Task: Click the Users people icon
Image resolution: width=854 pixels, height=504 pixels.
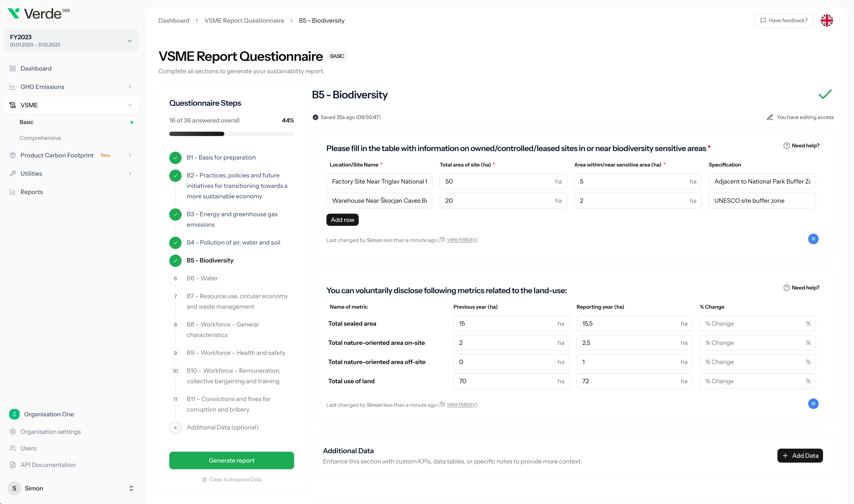Action: pyautogui.click(x=13, y=448)
